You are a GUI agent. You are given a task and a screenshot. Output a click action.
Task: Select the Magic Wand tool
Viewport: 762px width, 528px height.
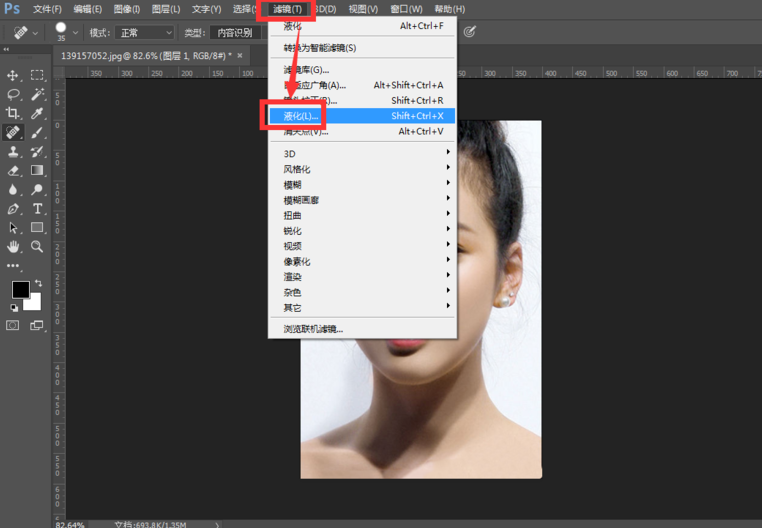[37, 94]
